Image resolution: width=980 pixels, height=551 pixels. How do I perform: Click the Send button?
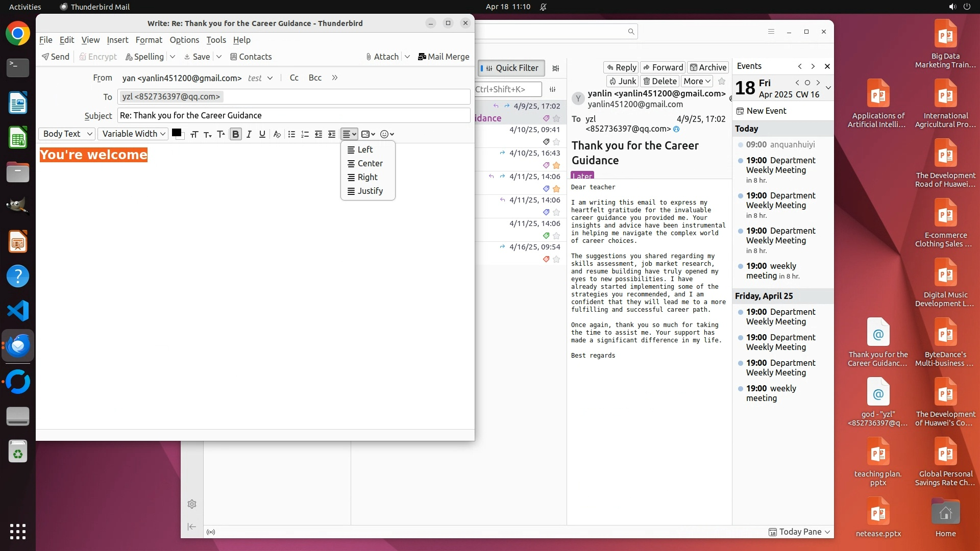(x=56, y=57)
